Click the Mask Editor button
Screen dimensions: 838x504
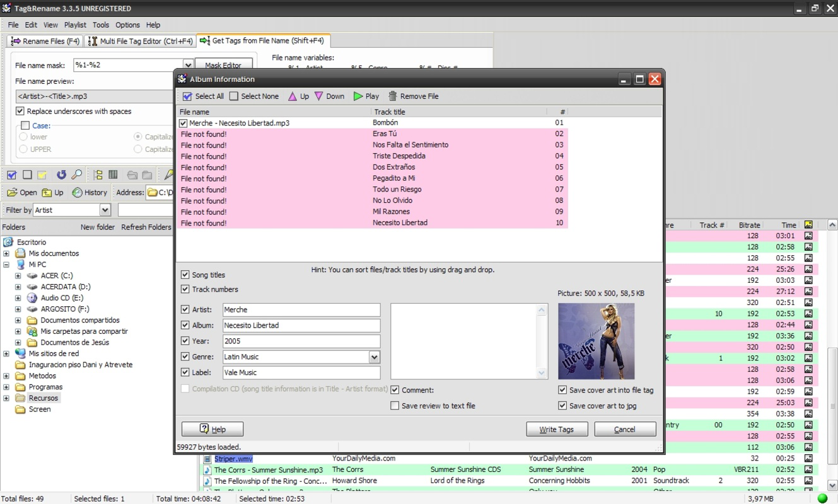pyautogui.click(x=223, y=65)
